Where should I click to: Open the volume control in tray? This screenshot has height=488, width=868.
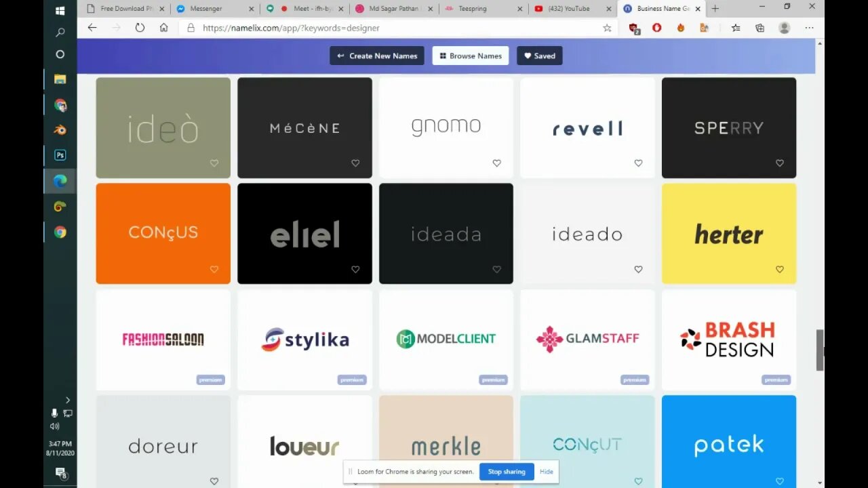point(54,426)
